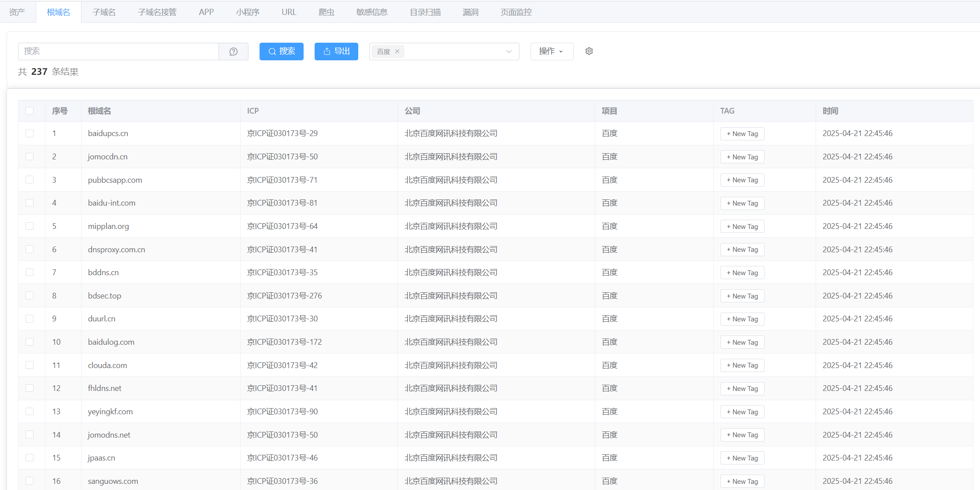Click ICP value 京ICP证030173号-276
The height and width of the screenshot is (490, 980).
tap(284, 295)
